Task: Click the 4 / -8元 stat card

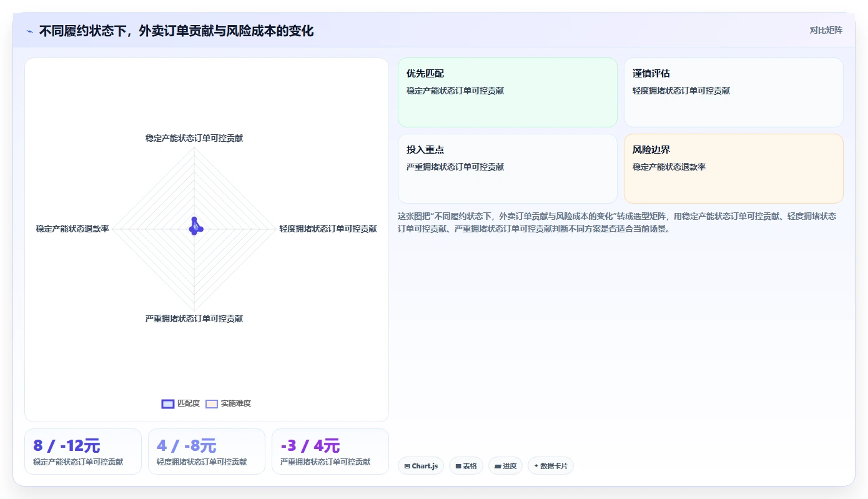Action: (x=207, y=452)
